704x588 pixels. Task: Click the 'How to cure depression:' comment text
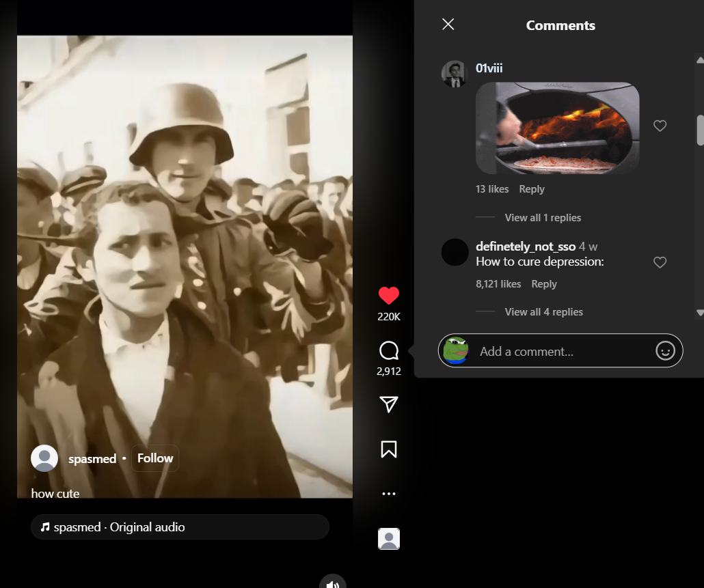(x=540, y=262)
